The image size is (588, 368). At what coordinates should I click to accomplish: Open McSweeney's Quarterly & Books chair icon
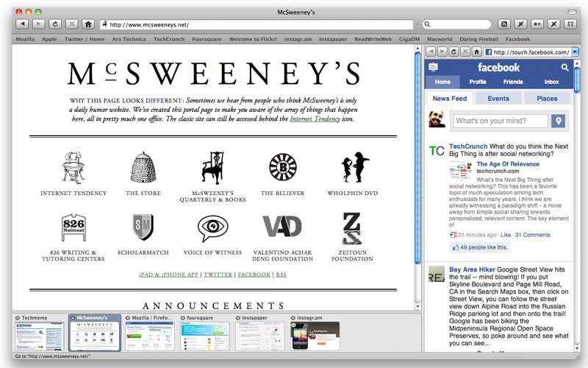(x=212, y=168)
